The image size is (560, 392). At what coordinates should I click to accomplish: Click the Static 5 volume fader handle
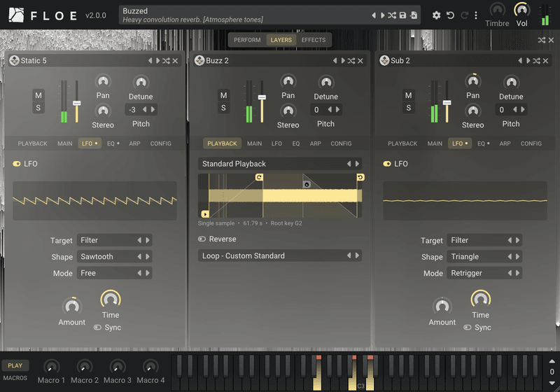point(76,103)
